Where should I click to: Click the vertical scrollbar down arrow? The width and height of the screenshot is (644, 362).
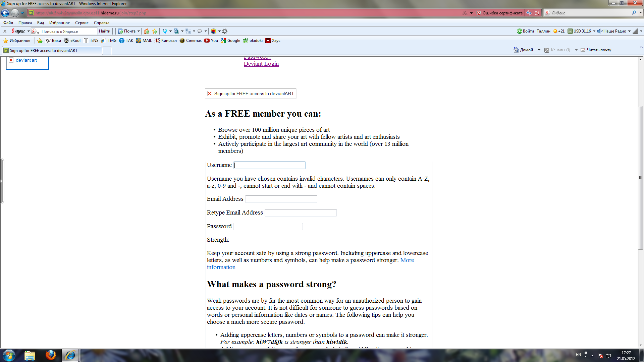pos(641,345)
